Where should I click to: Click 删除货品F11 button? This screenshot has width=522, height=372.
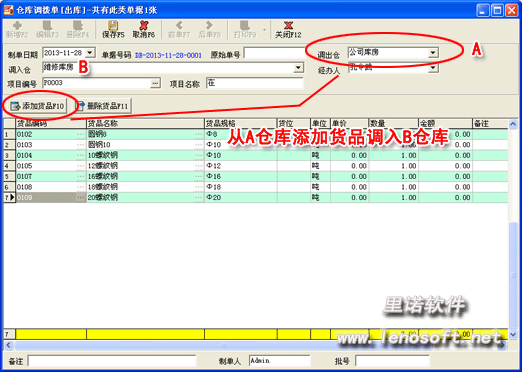103,106
